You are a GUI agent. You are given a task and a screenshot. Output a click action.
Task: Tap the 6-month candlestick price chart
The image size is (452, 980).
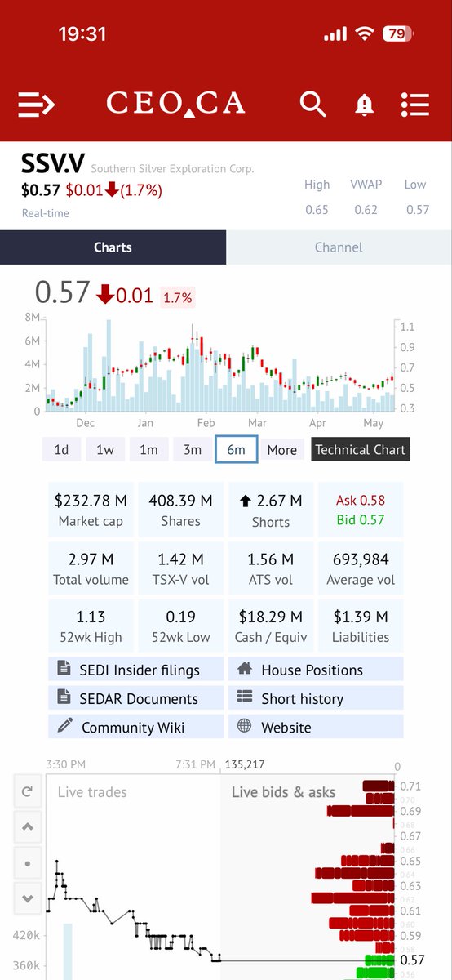coord(220,365)
